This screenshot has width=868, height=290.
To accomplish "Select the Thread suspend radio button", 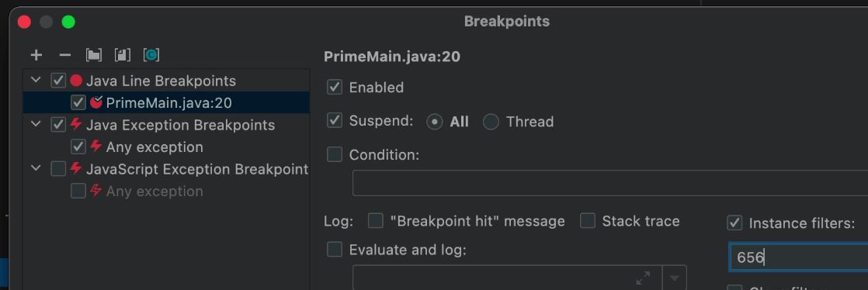I will (x=491, y=122).
